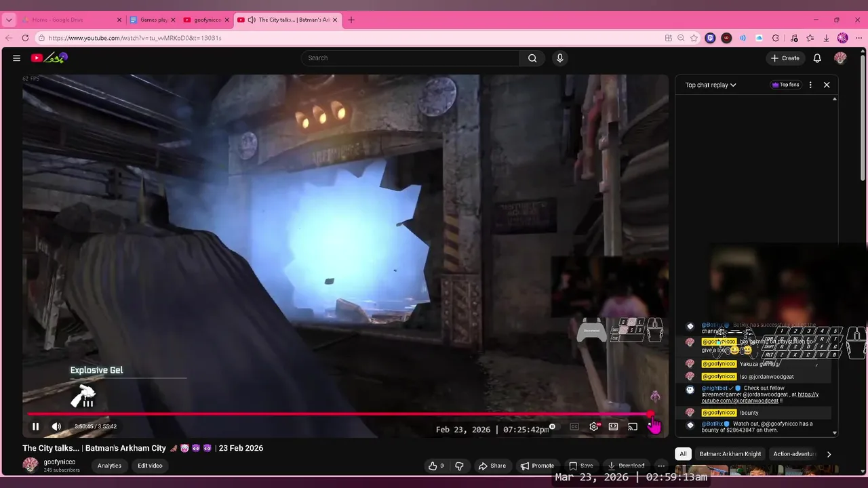Image resolution: width=868 pixels, height=488 pixels.
Task: Open more actions ellipsis below the video
Action: [661, 466]
